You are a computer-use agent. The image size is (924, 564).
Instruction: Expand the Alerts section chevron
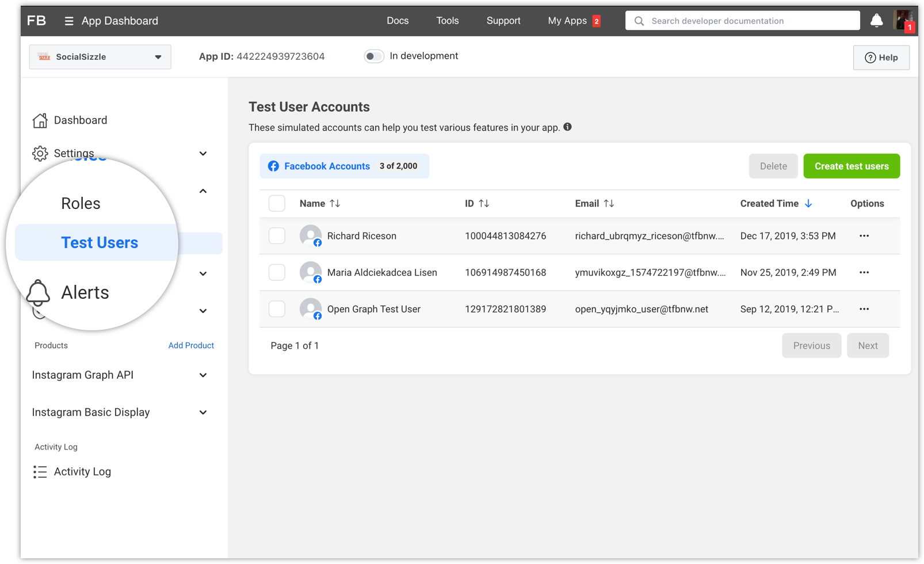pyautogui.click(x=203, y=274)
